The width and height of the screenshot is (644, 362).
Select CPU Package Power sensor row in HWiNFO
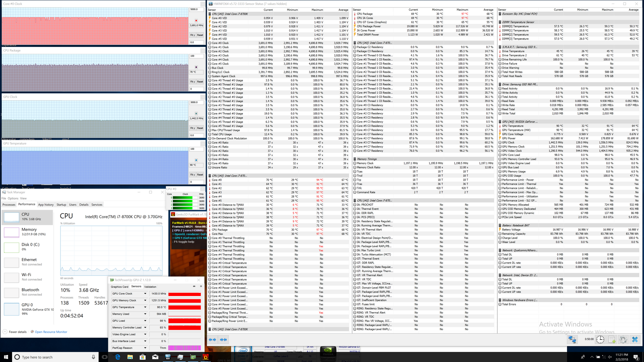(424, 26)
